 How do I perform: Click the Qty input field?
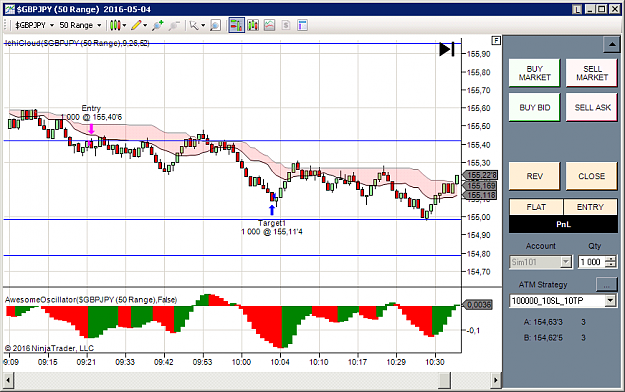[x=592, y=262]
